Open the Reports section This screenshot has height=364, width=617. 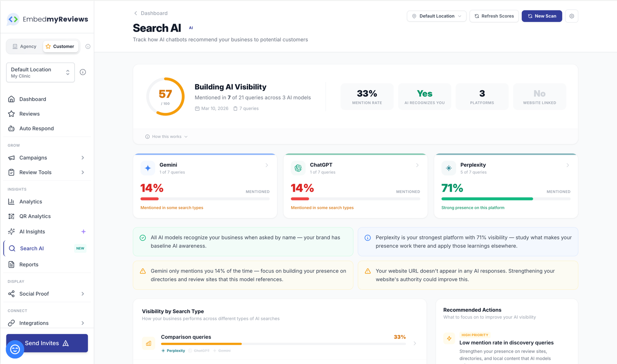[29, 264]
